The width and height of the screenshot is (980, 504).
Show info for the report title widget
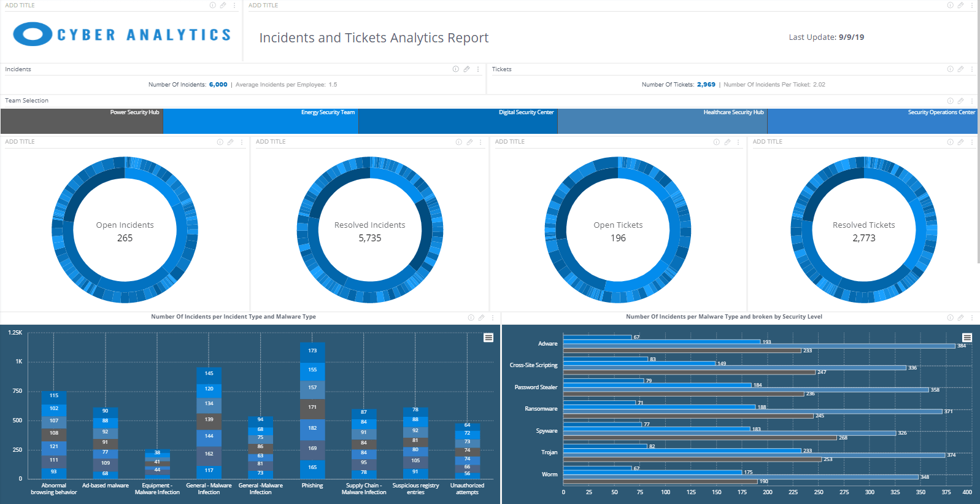coord(950,5)
